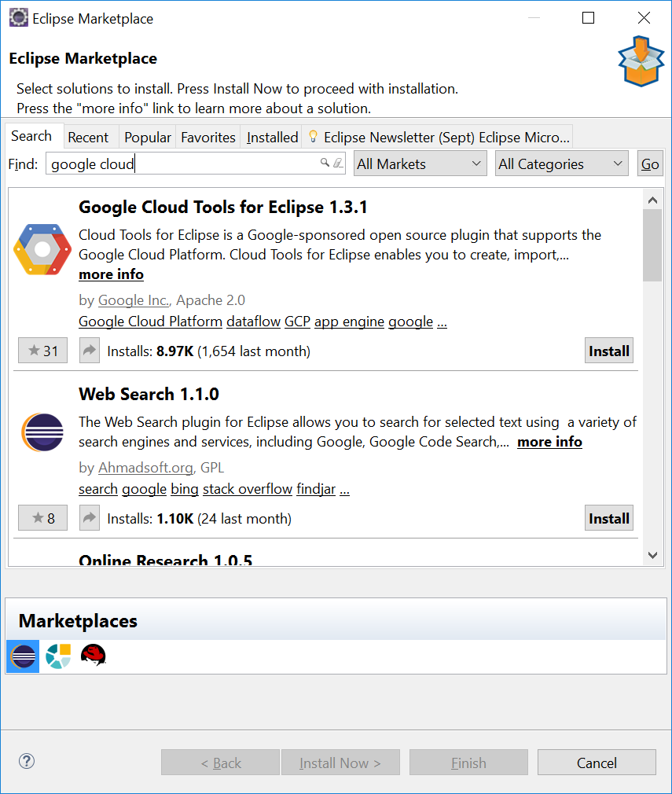Screen dimensions: 672x794
Task: Open the Ahmadsoft.org author link
Action: click(x=146, y=468)
